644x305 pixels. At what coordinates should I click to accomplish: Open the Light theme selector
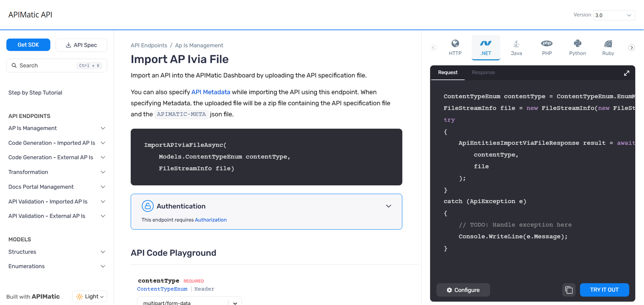tap(90, 296)
